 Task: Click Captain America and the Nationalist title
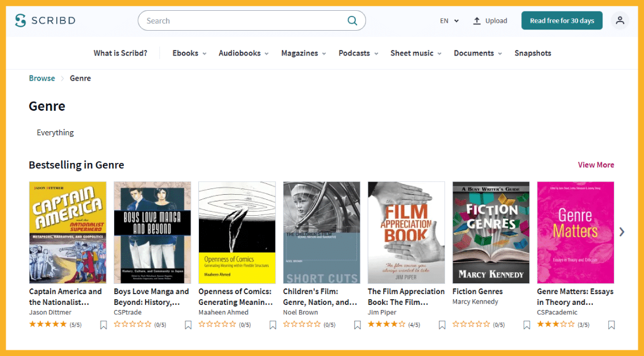pos(65,297)
